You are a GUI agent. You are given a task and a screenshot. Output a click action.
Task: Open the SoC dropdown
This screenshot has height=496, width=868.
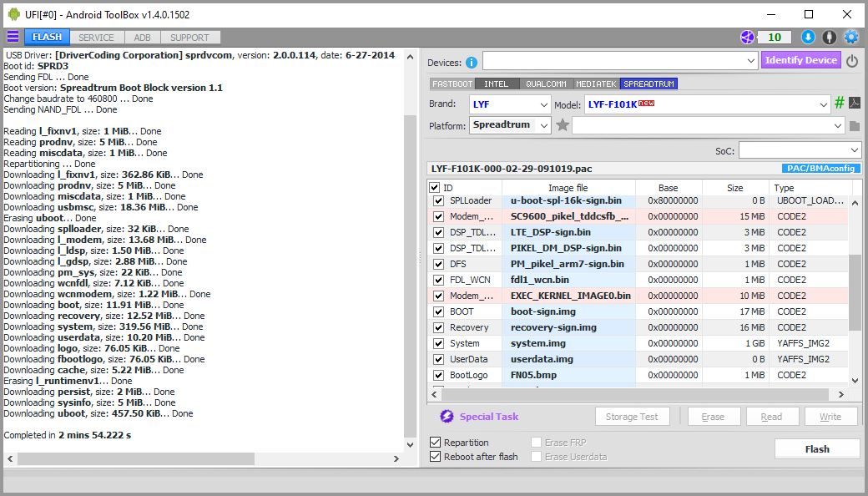(x=800, y=150)
